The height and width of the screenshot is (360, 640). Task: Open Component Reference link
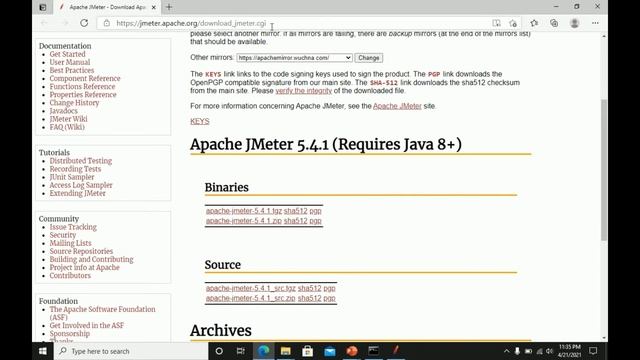pyautogui.click(x=85, y=78)
